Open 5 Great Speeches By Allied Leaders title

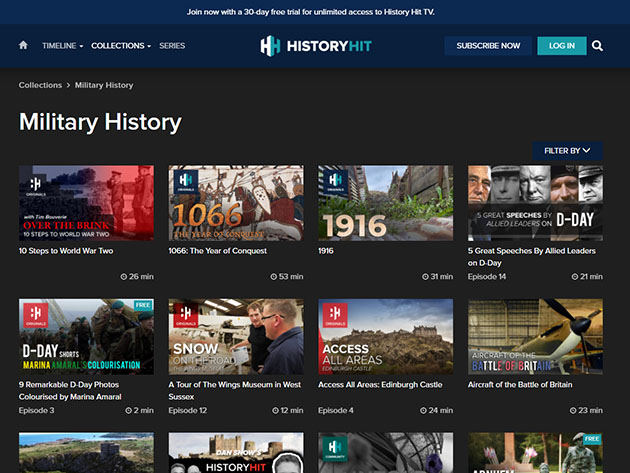tap(532, 257)
